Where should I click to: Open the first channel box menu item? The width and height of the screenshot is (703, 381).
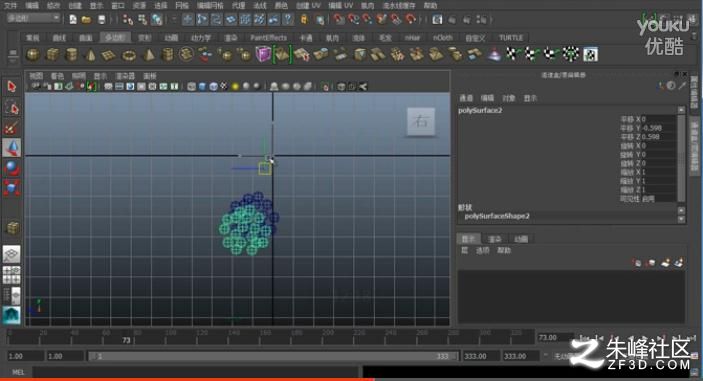point(466,98)
